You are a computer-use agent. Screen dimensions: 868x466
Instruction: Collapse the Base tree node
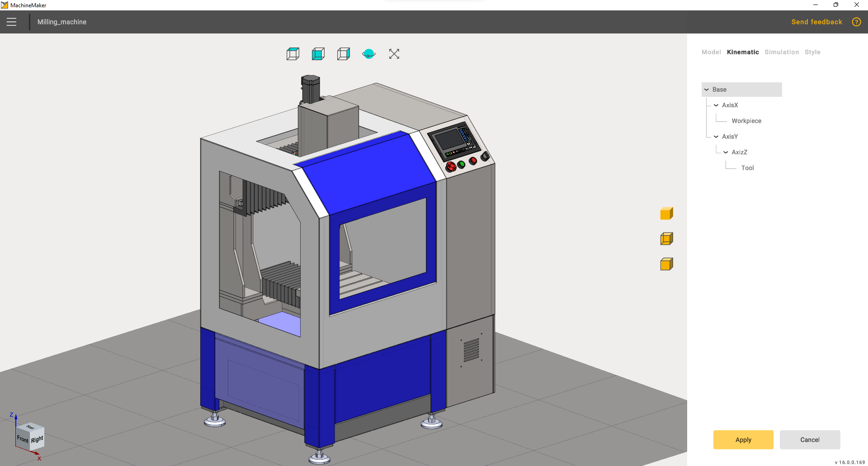pyautogui.click(x=707, y=90)
